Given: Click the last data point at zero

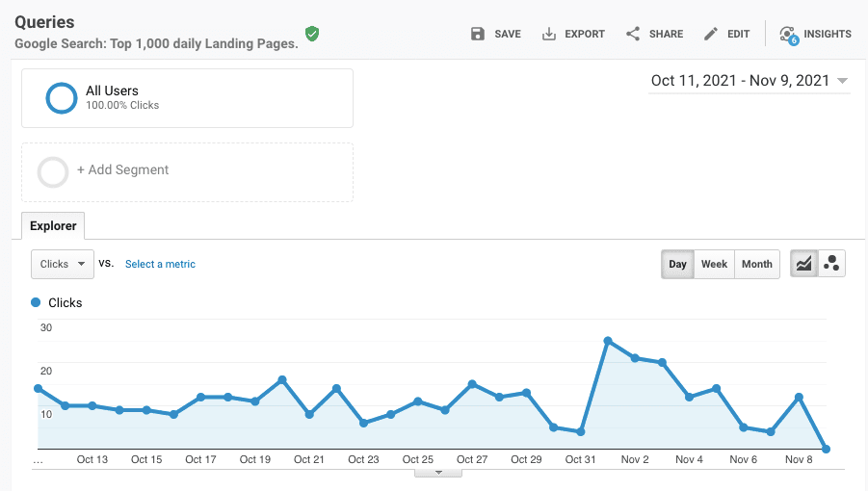Looking at the screenshot, I should click(x=826, y=449).
